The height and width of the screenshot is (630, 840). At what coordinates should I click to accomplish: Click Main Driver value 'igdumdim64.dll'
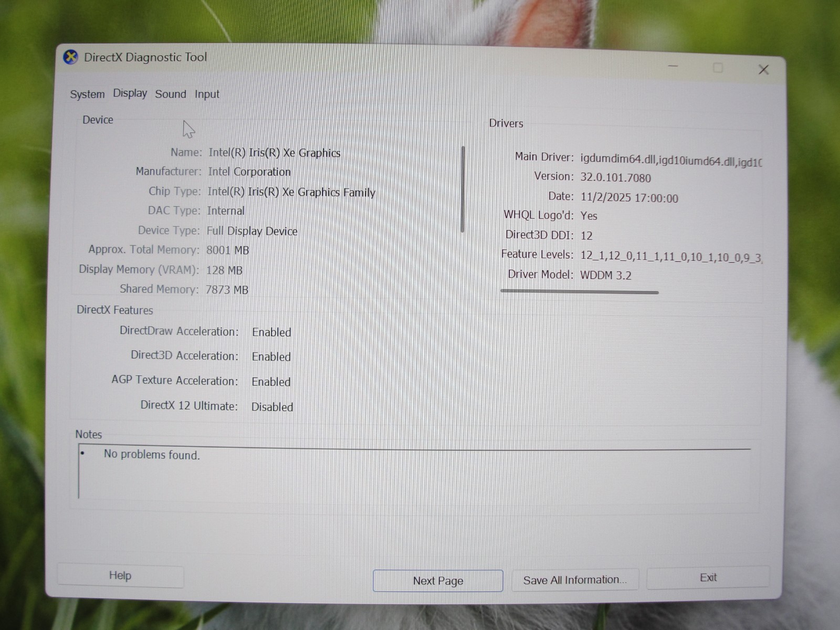[x=618, y=160]
